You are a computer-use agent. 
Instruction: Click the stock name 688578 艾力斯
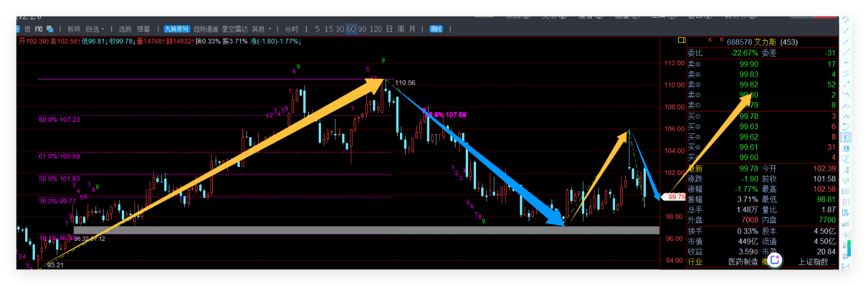tap(751, 42)
